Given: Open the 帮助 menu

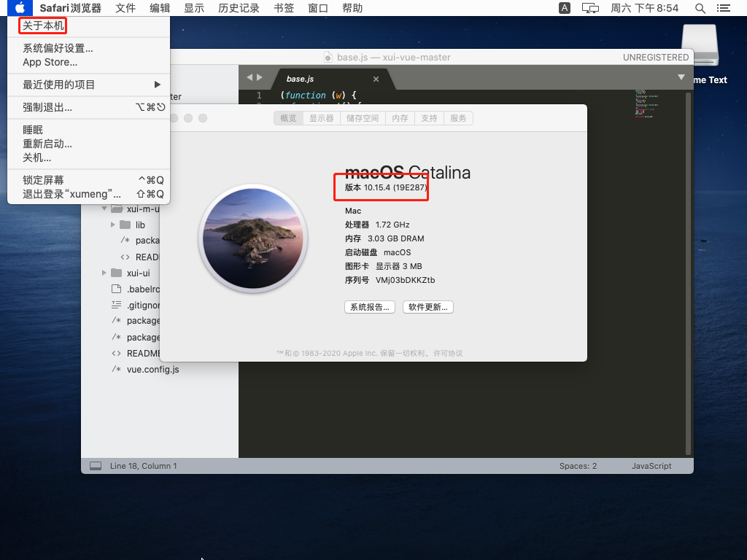Looking at the screenshot, I should [x=352, y=8].
